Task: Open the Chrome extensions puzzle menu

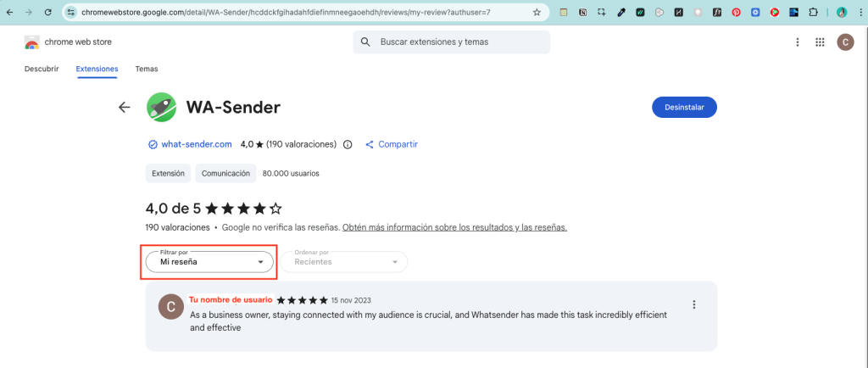Action: 815,13
